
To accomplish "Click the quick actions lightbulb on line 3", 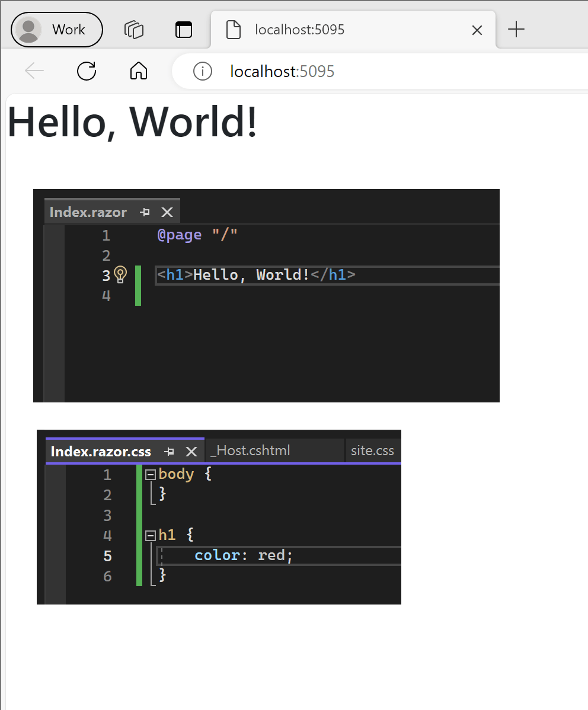I will pos(122,274).
